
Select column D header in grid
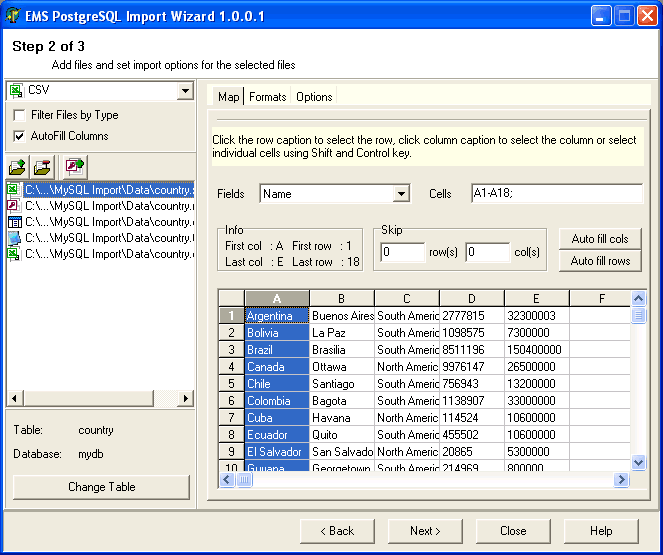point(472,298)
